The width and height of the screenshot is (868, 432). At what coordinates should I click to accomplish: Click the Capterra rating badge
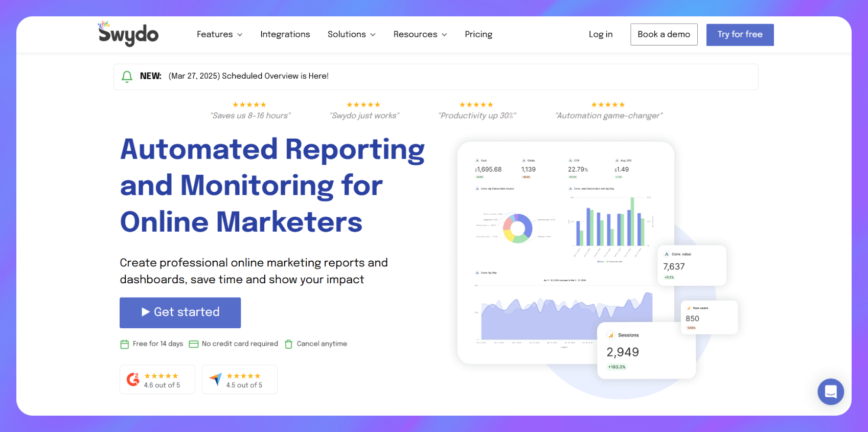239,380
